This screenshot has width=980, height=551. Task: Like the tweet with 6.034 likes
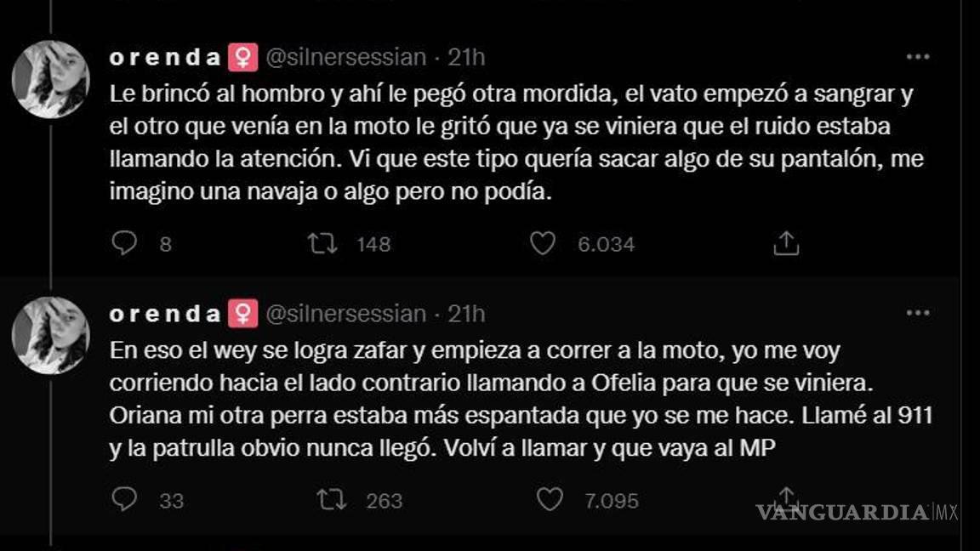click(543, 244)
